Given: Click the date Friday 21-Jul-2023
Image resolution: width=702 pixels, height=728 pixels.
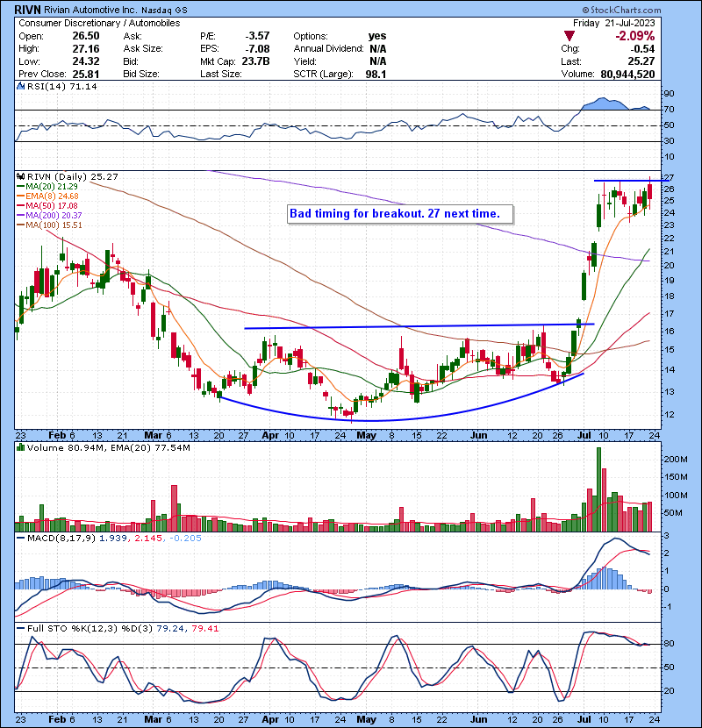Looking at the screenshot, I should pyautogui.click(x=613, y=23).
